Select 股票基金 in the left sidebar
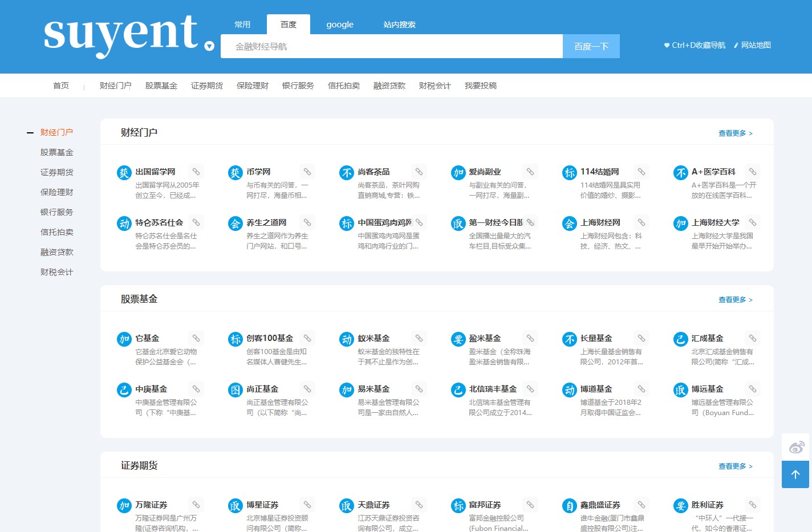The height and width of the screenshot is (532, 812). [x=56, y=152]
